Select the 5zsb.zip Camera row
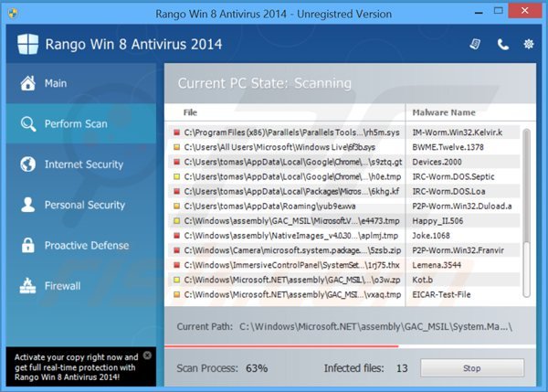 tap(344, 250)
